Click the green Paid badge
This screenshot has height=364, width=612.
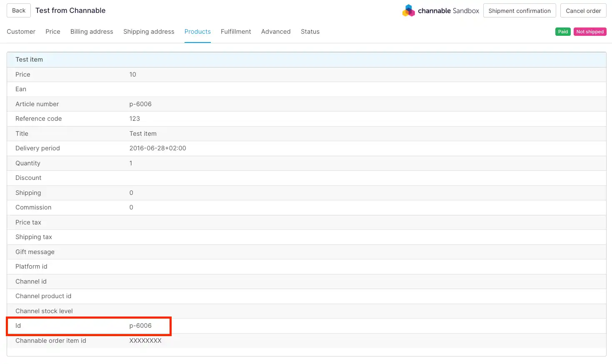point(563,32)
